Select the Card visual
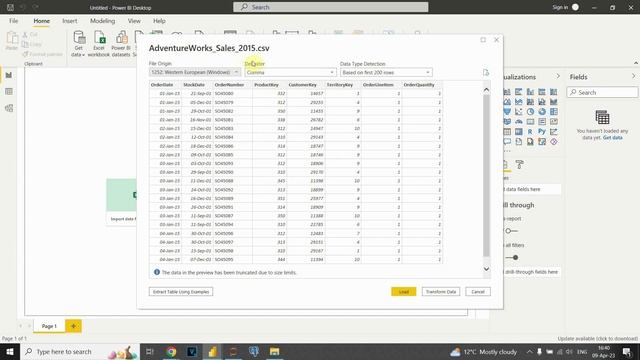This screenshot has height=360, width=640. click(530, 122)
